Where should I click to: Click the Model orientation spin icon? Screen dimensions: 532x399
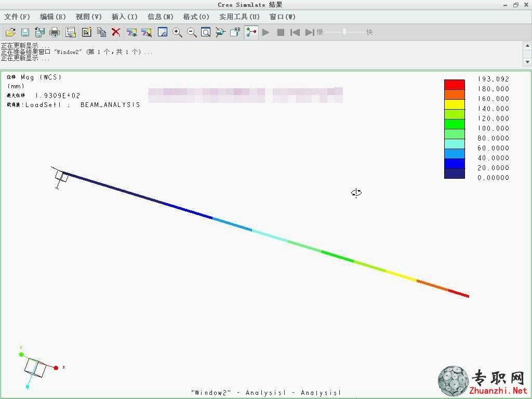220,32
